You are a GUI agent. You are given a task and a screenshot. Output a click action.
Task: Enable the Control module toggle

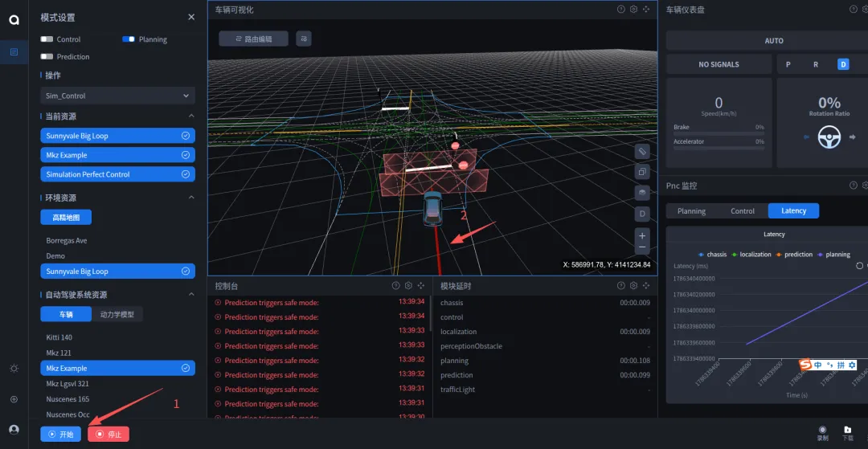coord(47,39)
